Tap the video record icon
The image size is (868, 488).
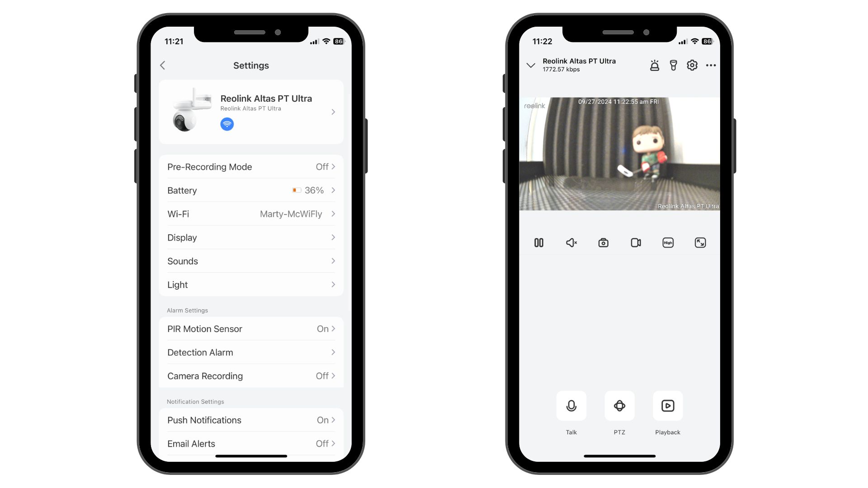pos(634,243)
